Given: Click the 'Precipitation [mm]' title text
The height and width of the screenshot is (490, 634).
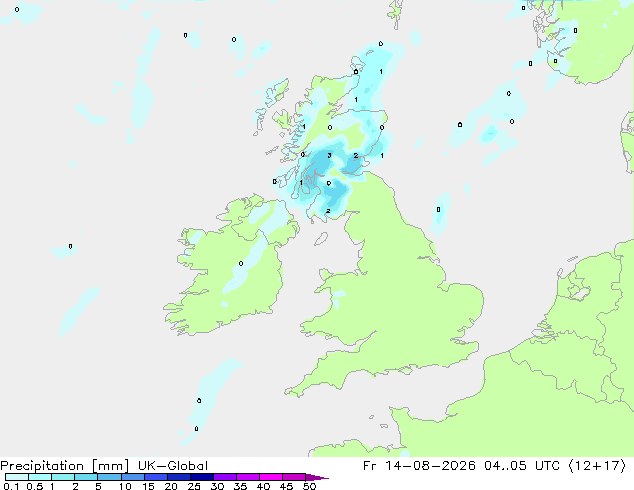Looking at the screenshot, I should pos(65,466).
